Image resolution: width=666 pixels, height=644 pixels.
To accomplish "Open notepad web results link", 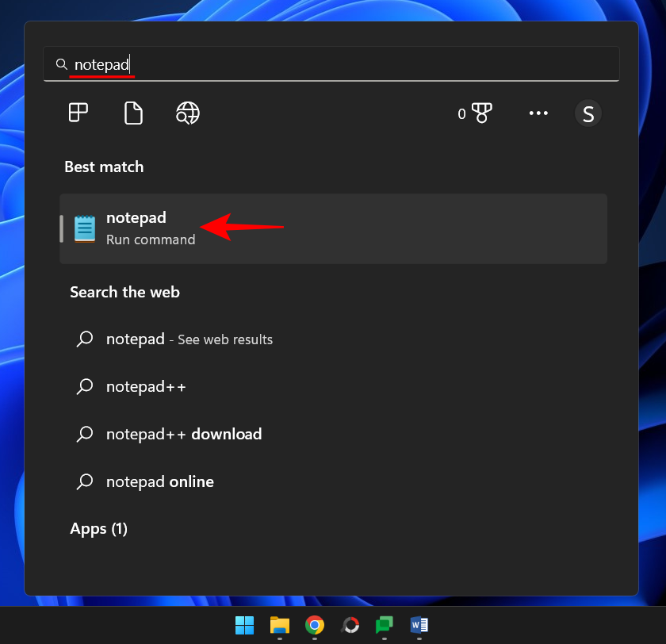I will pos(189,339).
